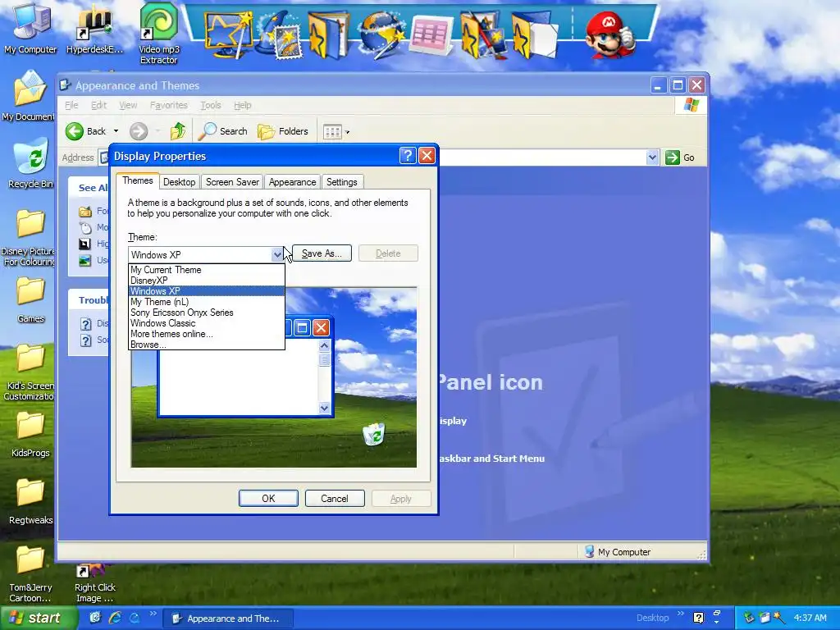
Task: Switch to the Settings tab
Action: 342,182
